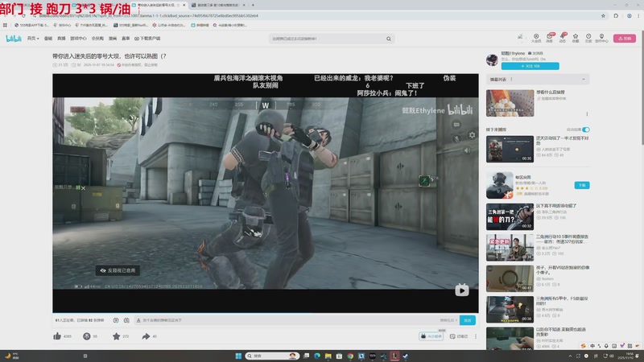Open the 会员购 menu item

97,39
